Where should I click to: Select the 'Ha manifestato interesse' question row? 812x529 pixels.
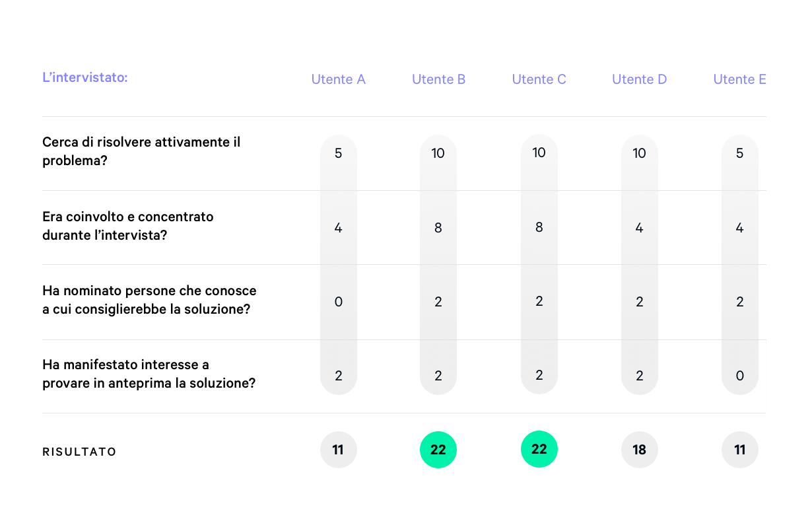pos(149,373)
